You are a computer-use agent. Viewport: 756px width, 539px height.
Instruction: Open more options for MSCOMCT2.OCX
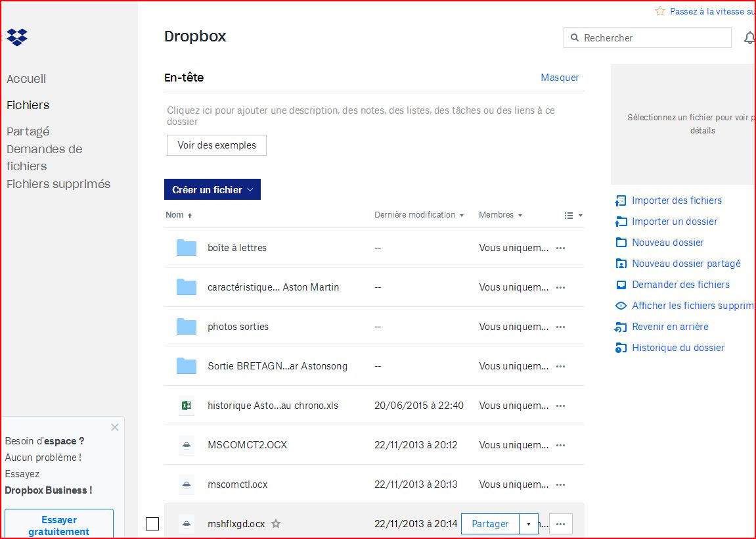pos(560,446)
